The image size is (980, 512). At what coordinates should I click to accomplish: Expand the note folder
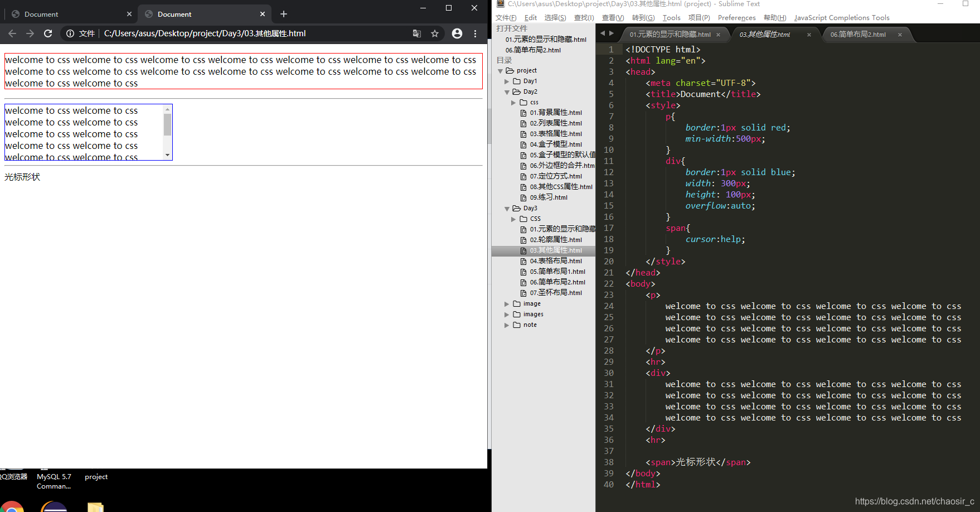[507, 325]
